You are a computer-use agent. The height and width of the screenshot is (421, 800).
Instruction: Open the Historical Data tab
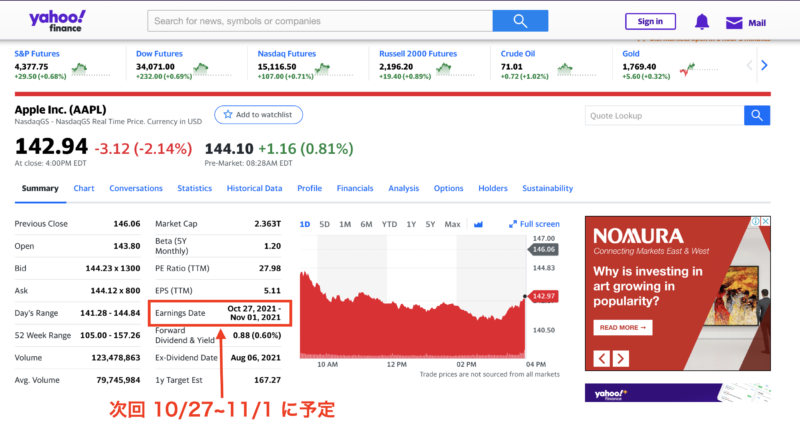[254, 188]
